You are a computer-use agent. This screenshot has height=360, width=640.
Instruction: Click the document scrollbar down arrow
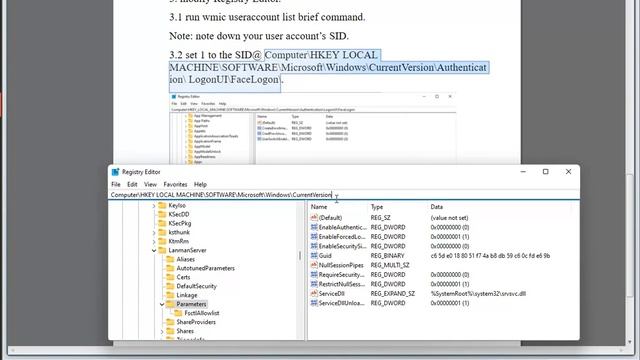629,342
